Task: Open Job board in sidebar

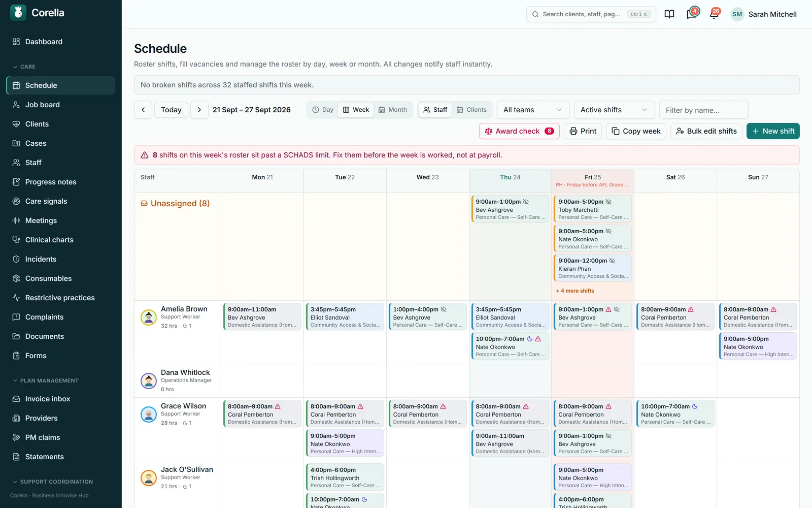Action: pyautogui.click(x=61, y=105)
